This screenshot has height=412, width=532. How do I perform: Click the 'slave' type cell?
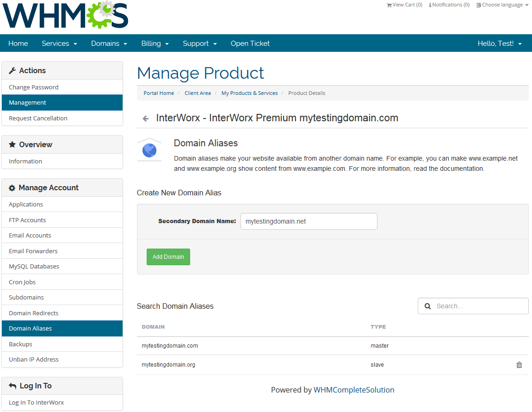pyautogui.click(x=377, y=365)
